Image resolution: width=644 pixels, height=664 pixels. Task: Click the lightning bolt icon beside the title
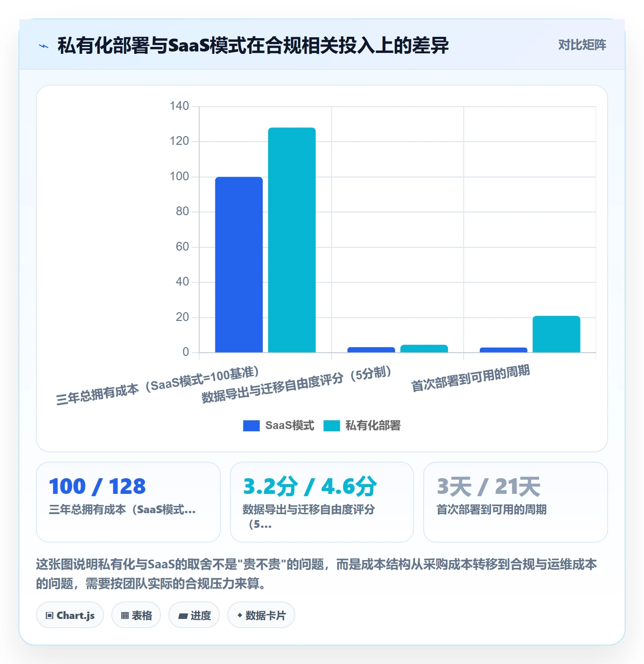[x=44, y=46]
